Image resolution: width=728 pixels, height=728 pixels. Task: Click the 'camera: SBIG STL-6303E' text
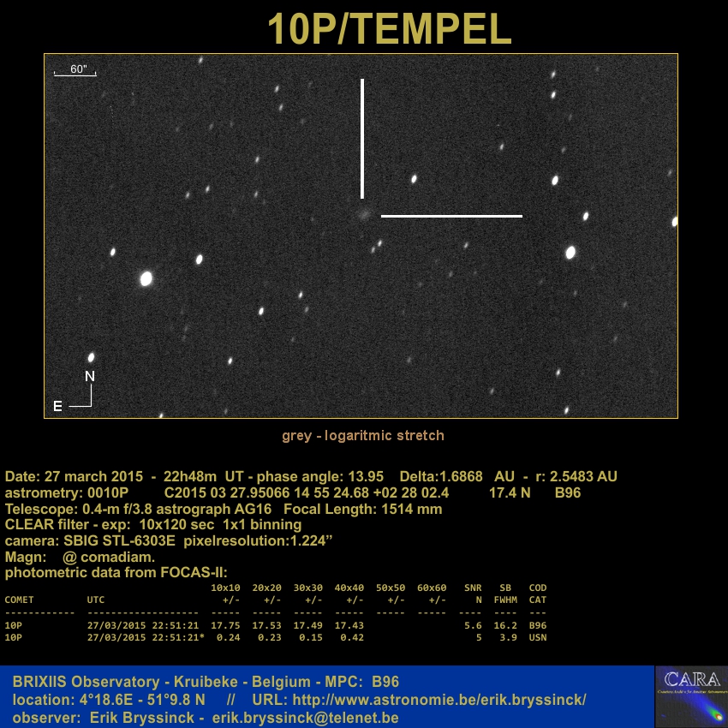click(x=90, y=541)
